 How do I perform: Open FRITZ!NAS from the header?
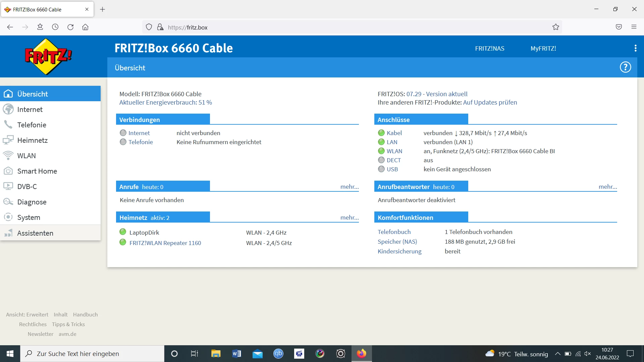click(489, 48)
